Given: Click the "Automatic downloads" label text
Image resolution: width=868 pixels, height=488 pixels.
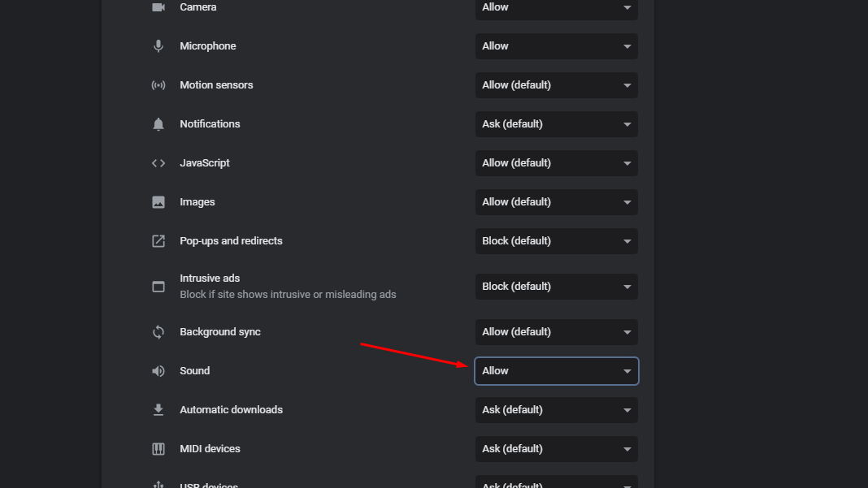Looking at the screenshot, I should (x=232, y=410).
